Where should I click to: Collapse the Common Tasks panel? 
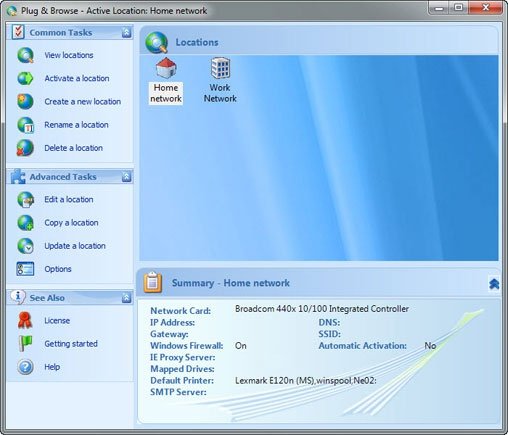[126, 32]
